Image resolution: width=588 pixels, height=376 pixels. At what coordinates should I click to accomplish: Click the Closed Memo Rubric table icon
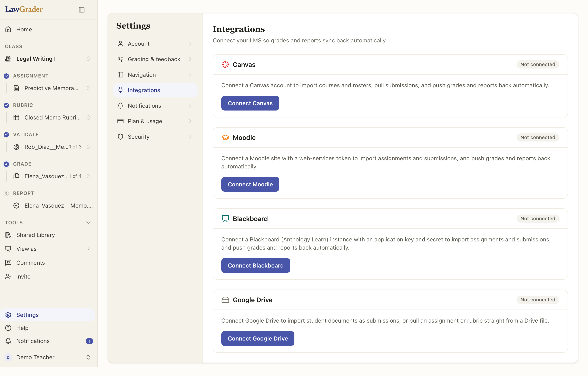pos(16,117)
